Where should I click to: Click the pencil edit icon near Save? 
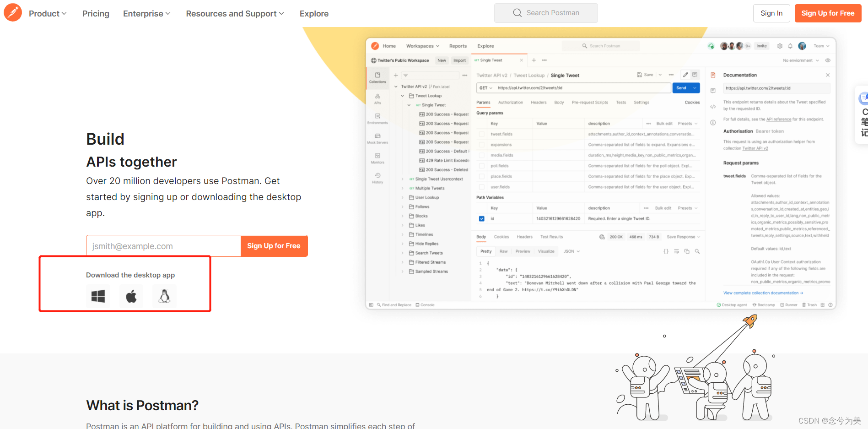[685, 75]
